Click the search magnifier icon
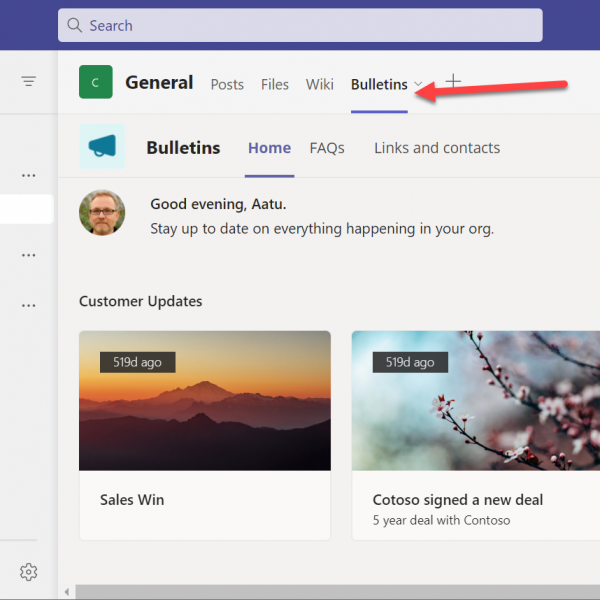 (76, 26)
